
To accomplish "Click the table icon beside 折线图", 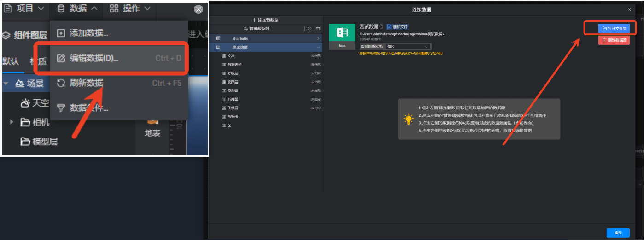I will tap(224, 99).
